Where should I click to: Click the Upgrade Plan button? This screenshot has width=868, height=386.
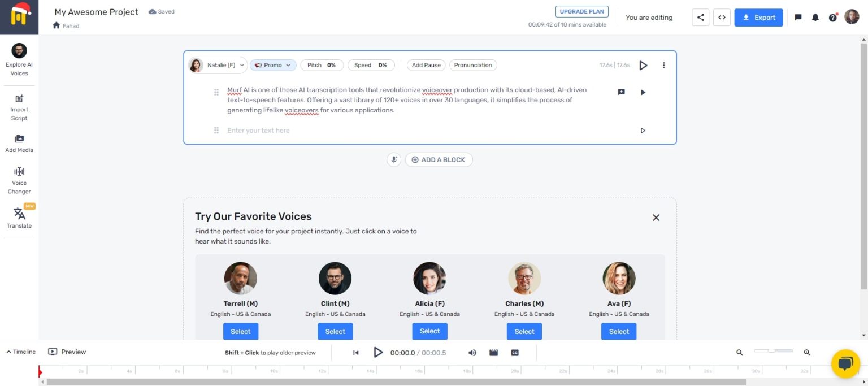pos(581,11)
